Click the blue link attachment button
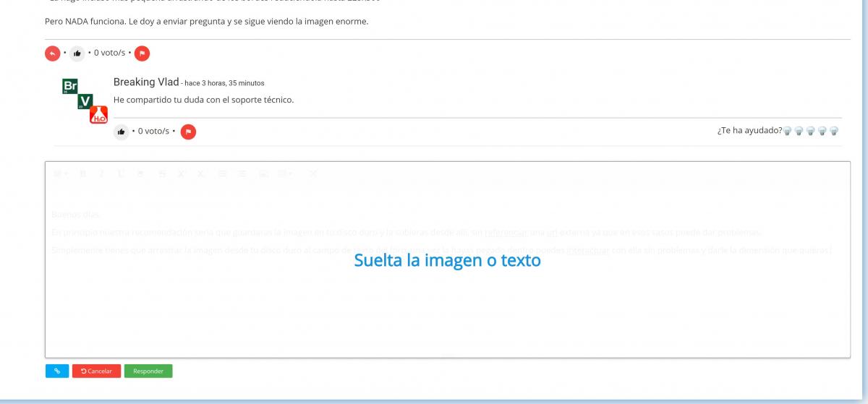 [56, 371]
